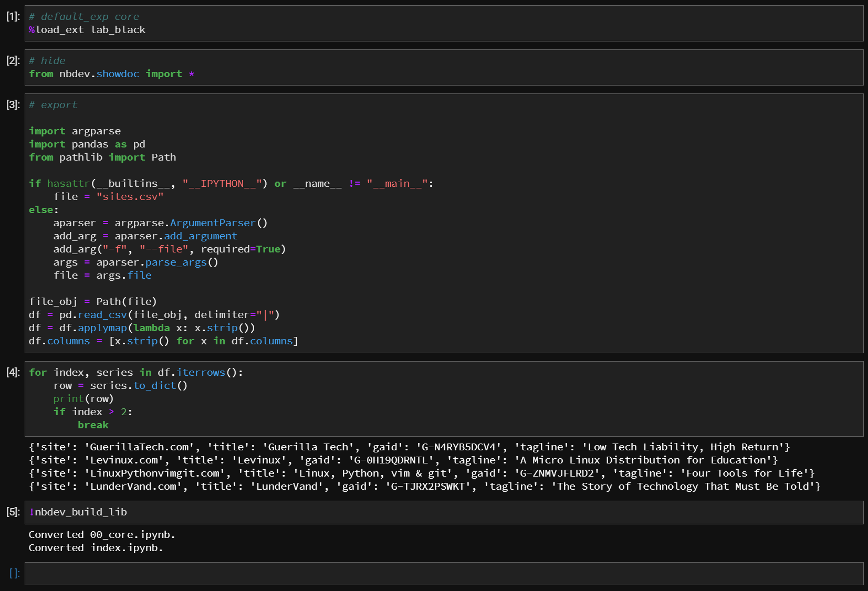Click the print(row) statement
This screenshot has height=591, width=868.
(x=83, y=398)
